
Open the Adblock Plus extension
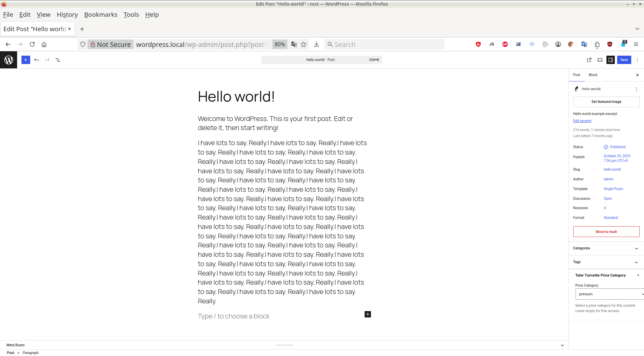[x=505, y=44]
